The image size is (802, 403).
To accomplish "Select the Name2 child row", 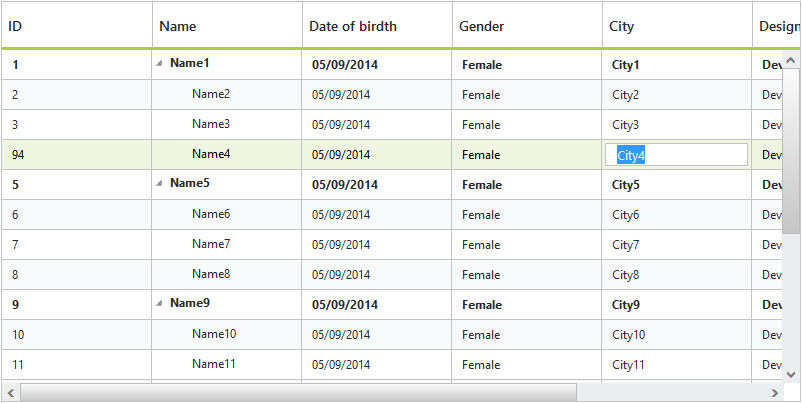I will 211,94.
